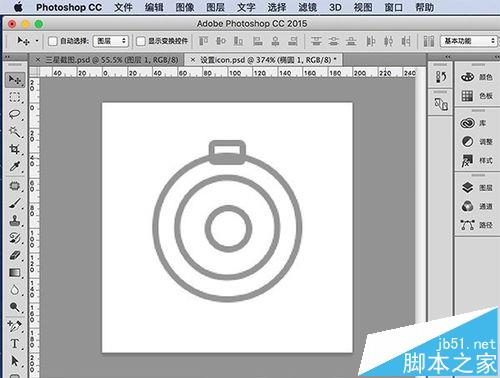Open the Device Preview panel icon

tap(441, 104)
